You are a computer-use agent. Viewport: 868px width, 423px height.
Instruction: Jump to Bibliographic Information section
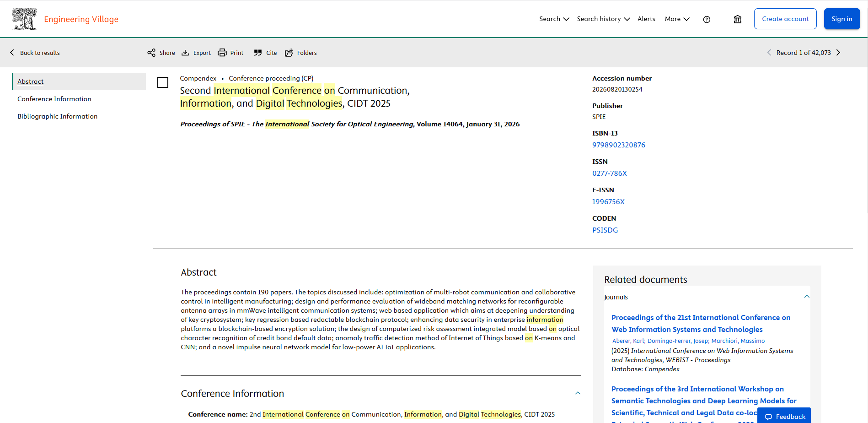(57, 116)
